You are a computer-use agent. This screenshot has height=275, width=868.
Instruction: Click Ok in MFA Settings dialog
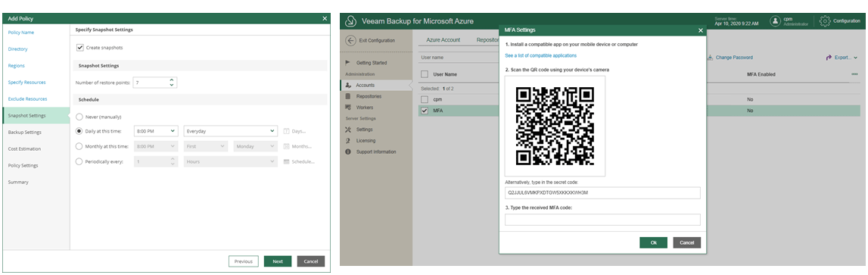pyautogui.click(x=653, y=243)
